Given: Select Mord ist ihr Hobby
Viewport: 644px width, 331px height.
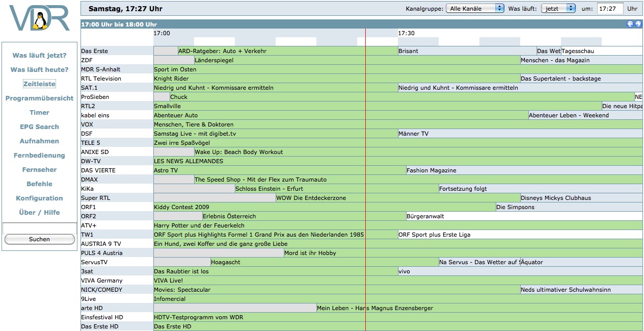Looking at the screenshot, I should coord(463,253).
